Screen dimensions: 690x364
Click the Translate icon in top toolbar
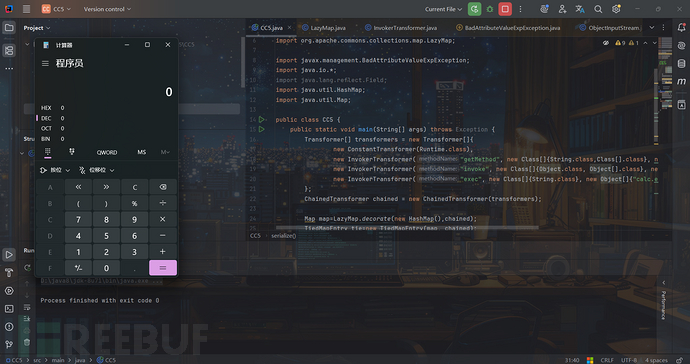(580, 9)
